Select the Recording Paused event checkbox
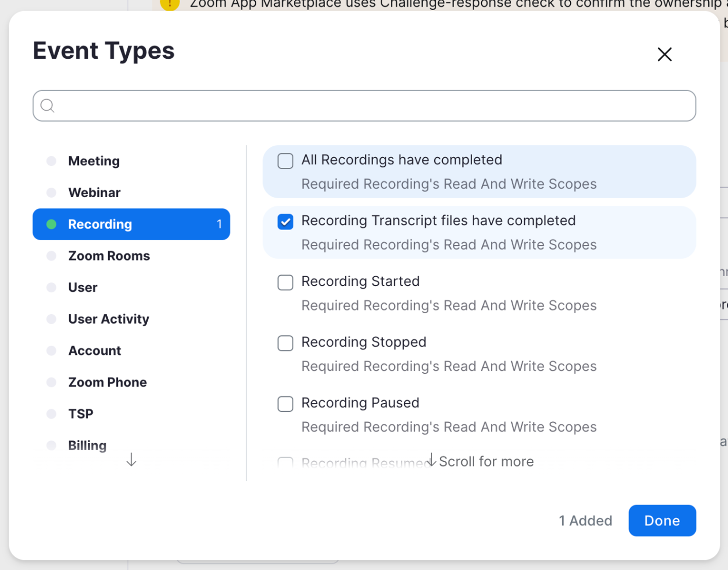The image size is (728, 570). pos(286,404)
